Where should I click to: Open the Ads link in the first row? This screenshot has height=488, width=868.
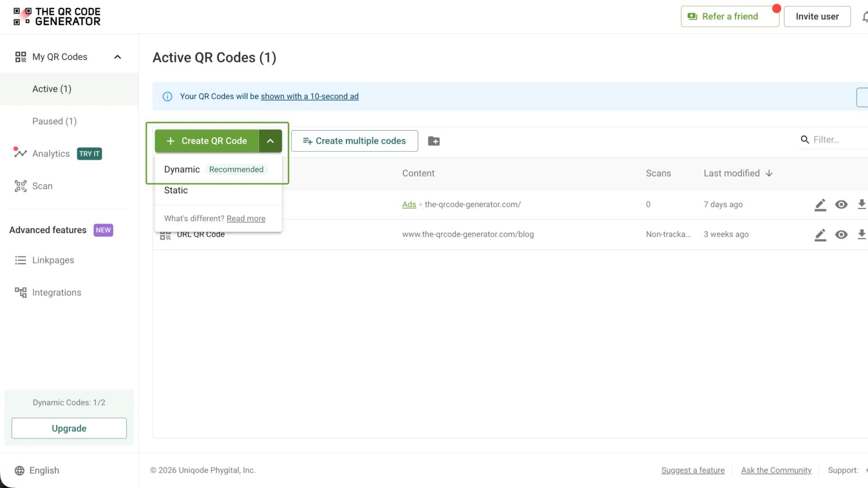click(409, 204)
